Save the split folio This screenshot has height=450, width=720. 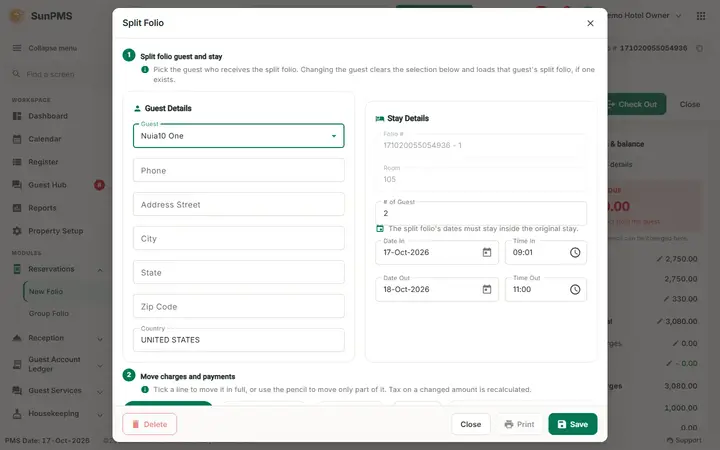pyautogui.click(x=573, y=424)
